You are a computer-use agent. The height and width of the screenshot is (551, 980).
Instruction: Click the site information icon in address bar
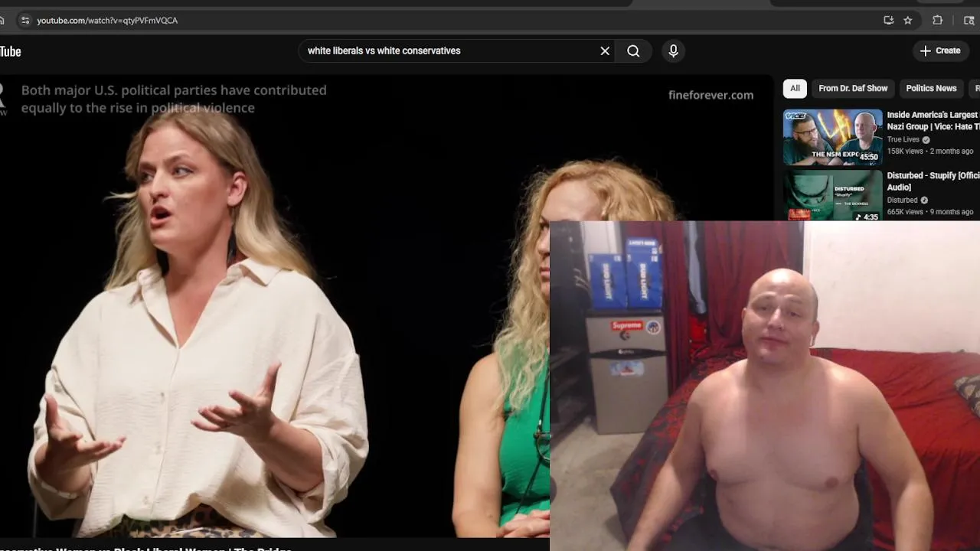click(x=25, y=21)
